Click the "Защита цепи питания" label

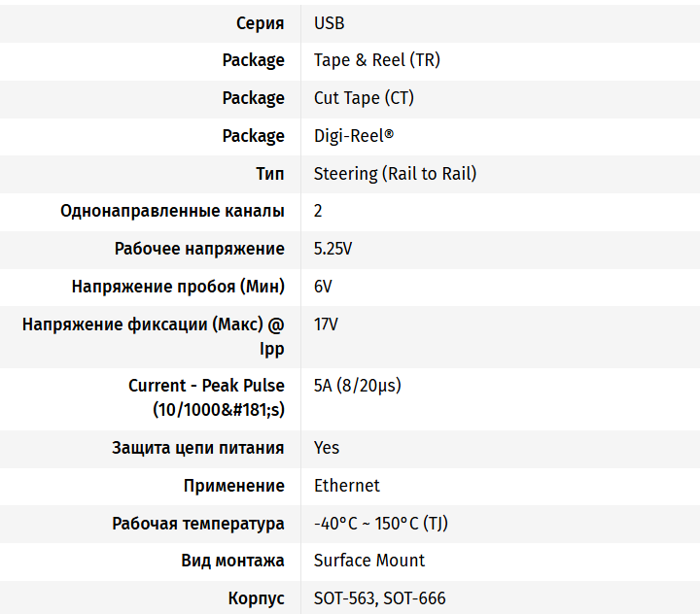click(198, 448)
